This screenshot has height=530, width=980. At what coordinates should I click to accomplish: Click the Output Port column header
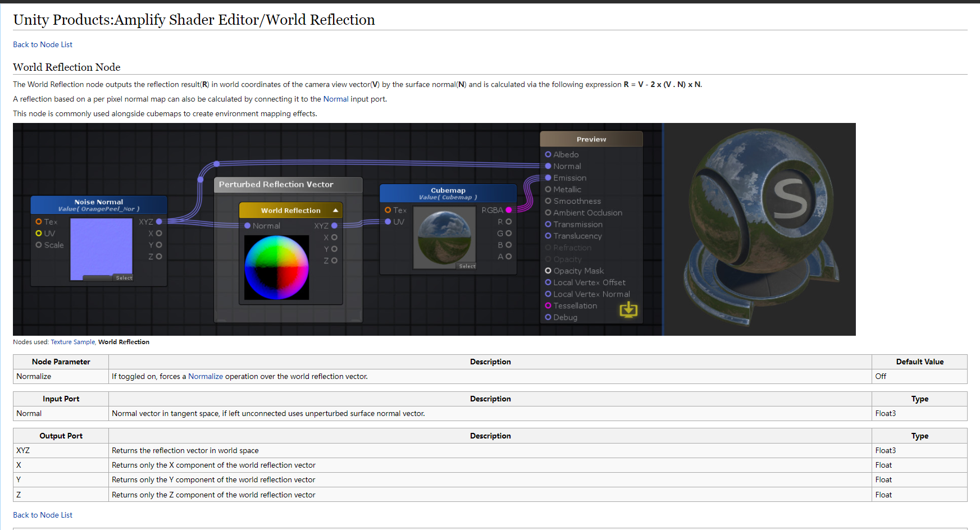(61, 436)
